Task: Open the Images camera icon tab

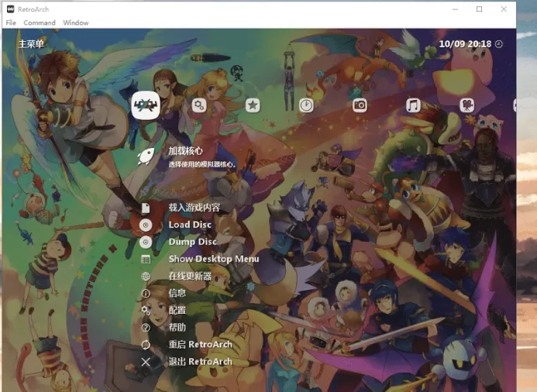Action: click(360, 105)
